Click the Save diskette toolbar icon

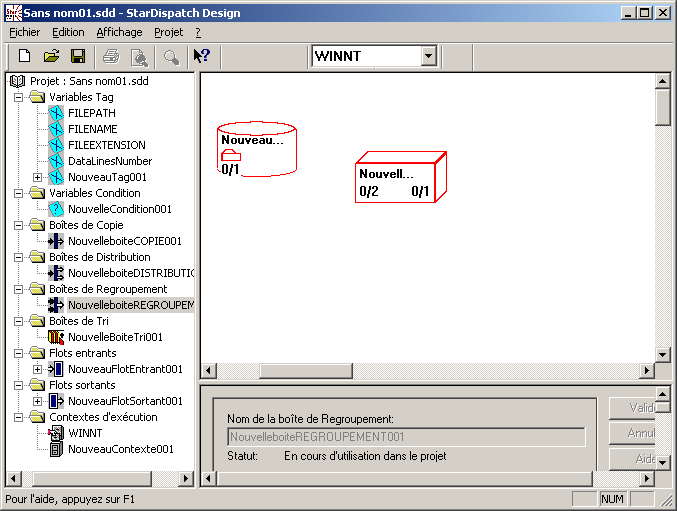[77, 56]
